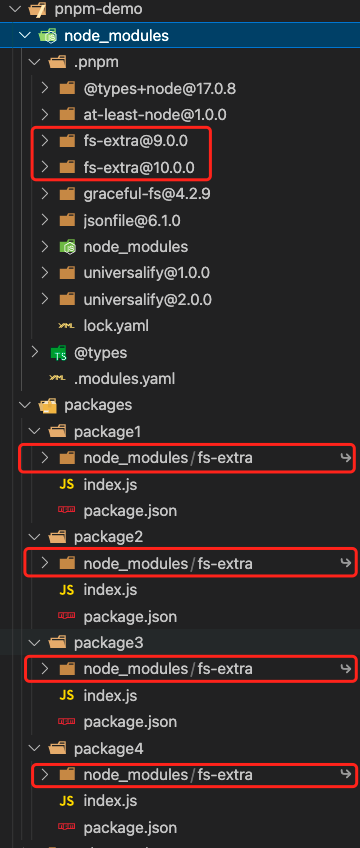
Task: Collapse the package2 folder chevron
Action: point(35,536)
